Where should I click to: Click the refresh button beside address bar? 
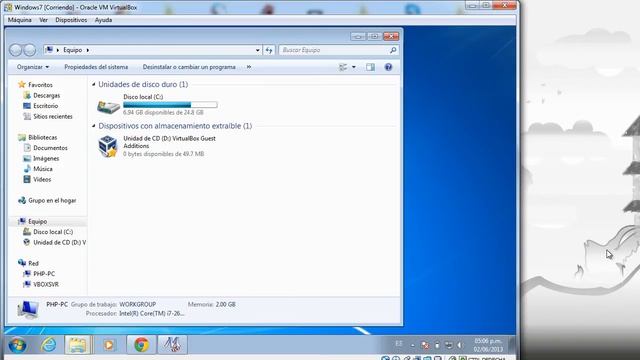click(269, 50)
